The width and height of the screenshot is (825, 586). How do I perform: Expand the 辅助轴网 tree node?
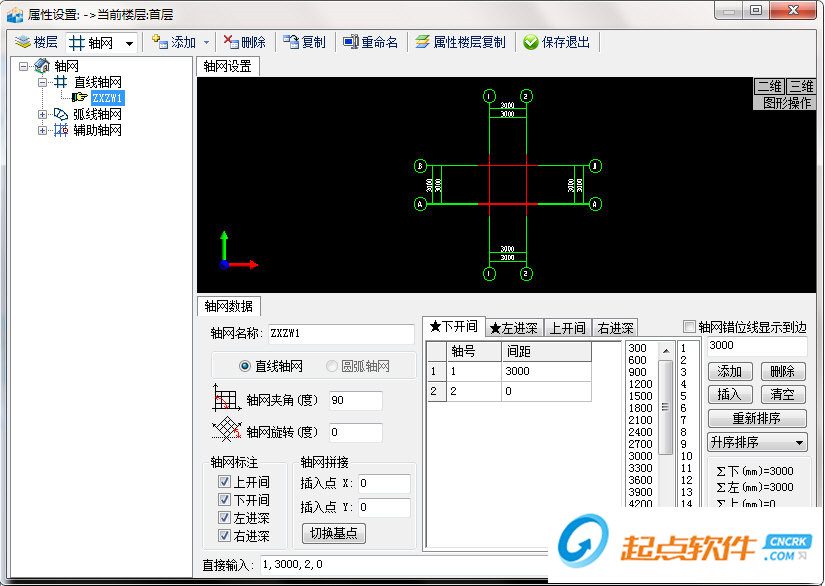[43, 130]
